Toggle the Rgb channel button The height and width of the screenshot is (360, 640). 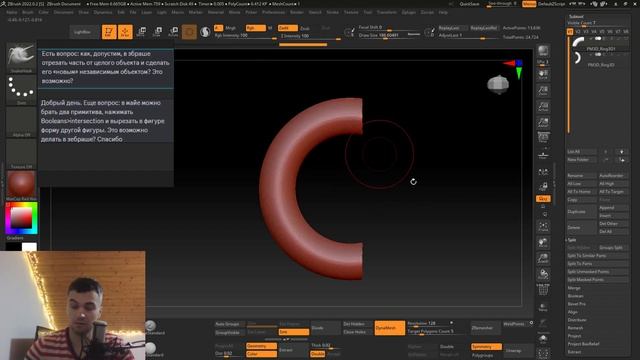pos(256,28)
